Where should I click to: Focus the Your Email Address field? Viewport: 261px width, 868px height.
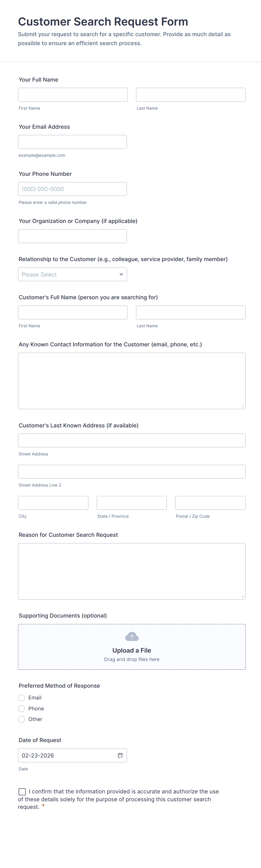[72, 142]
